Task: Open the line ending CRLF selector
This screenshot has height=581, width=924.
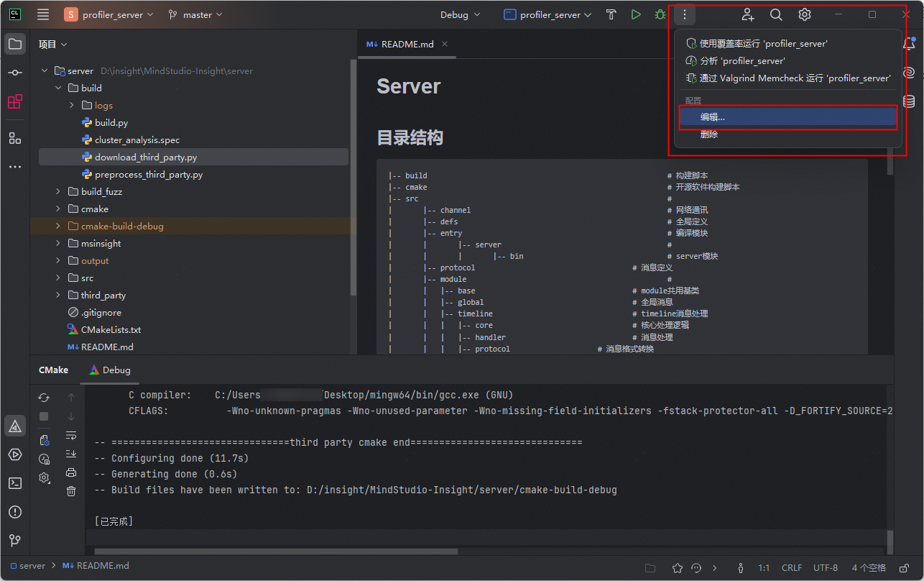Action: click(792, 567)
